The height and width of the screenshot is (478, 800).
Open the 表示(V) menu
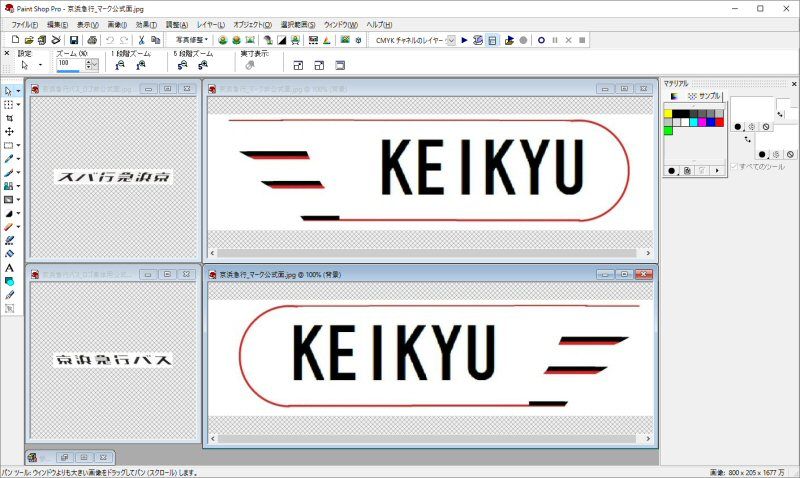point(87,24)
